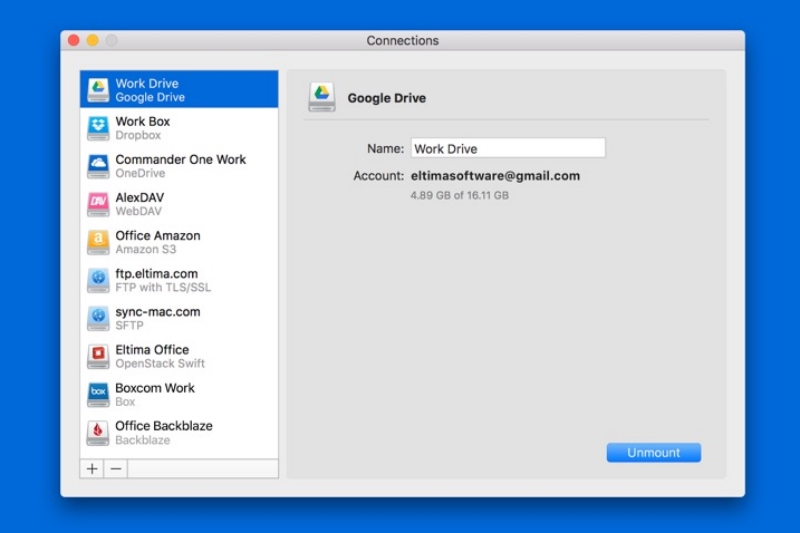The height and width of the screenshot is (533, 800).
Task: Click the Dropbox icon next to Work Box
Action: click(x=98, y=128)
